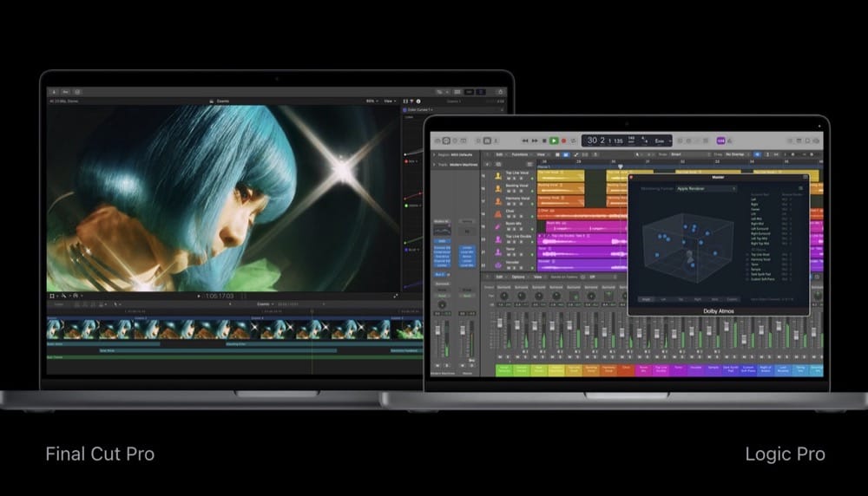868x496 pixels.
Task: Open the Monitoring Format Apple Renderer dropdown
Action: click(x=707, y=189)
